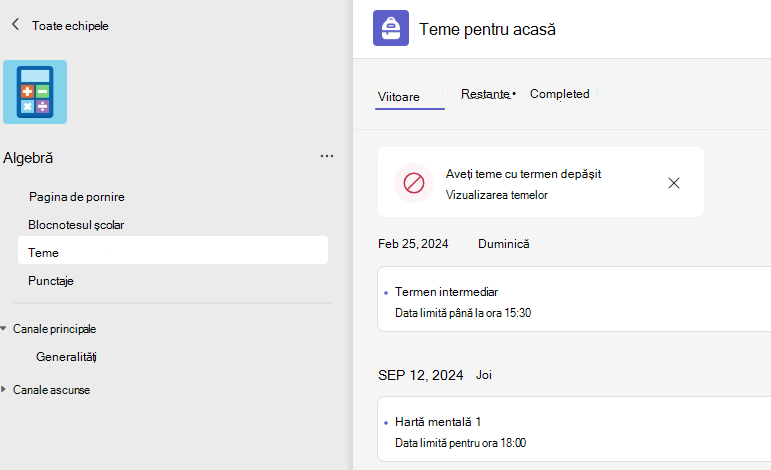Screen dimensions: 771x470
Task: Collapse the Canale principale section
Action: click(3, 328)
